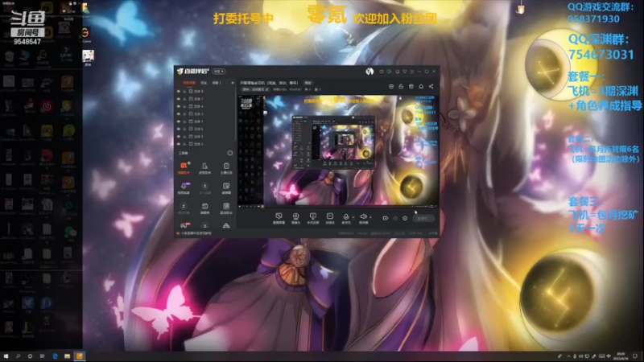Hide the 文本 2 layer with its eye icon
644x362 pixels.
(x=178, y=144)
